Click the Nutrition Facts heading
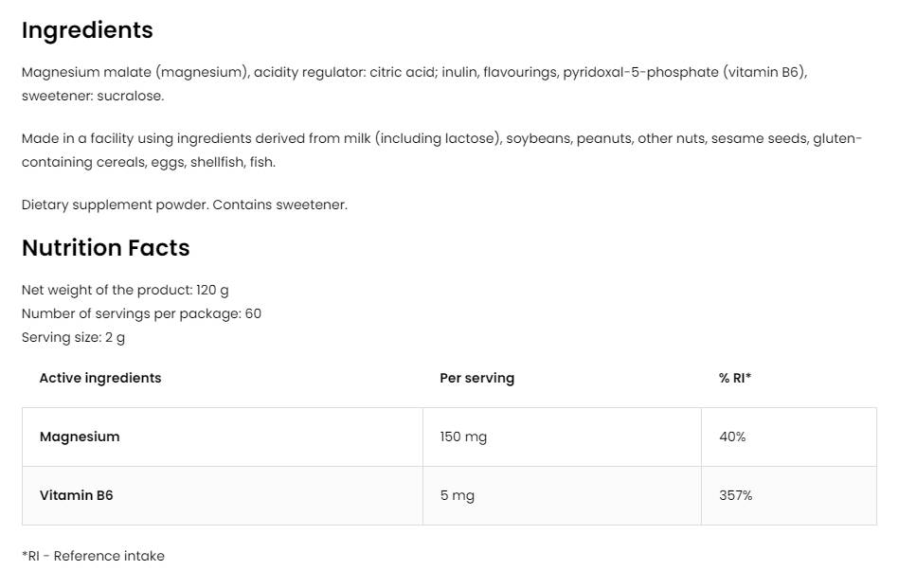Image resolution: width=898 pixels, height=588 pixels. (x=105, y=248)
